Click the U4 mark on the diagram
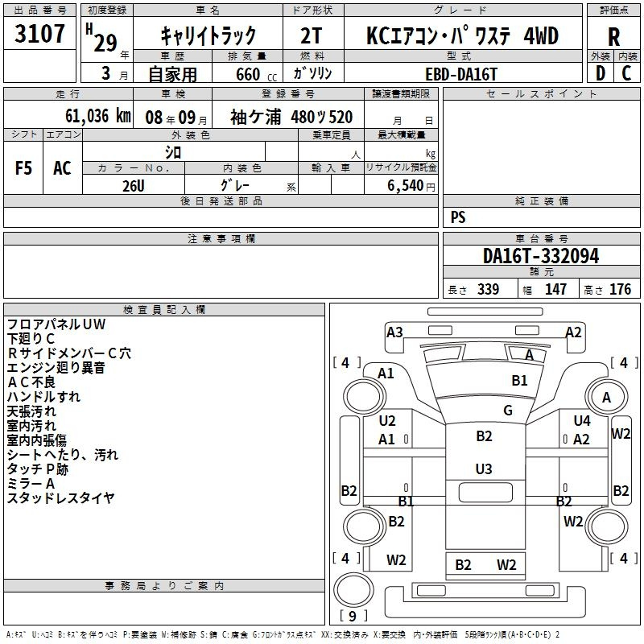Screen dimensions: 644x644 pos(581,420)
